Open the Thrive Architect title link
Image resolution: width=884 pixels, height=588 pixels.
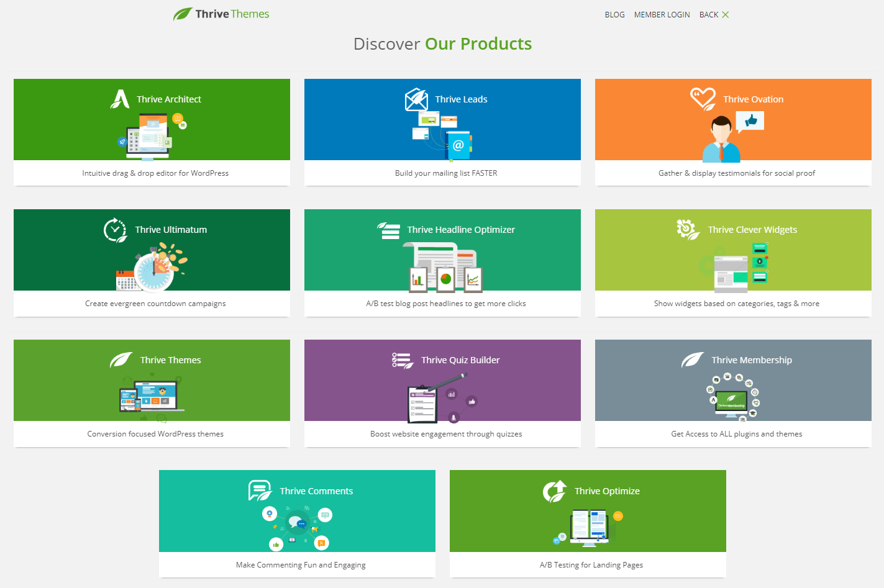tap(169, 99)
